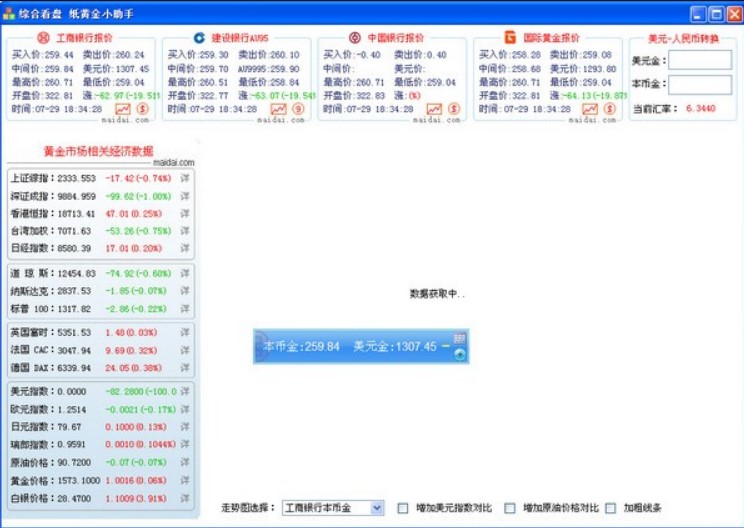Minimize the 综合看盘 window
Image resolution: width=744 pixels, height=528 pixels.
(698, 14)
